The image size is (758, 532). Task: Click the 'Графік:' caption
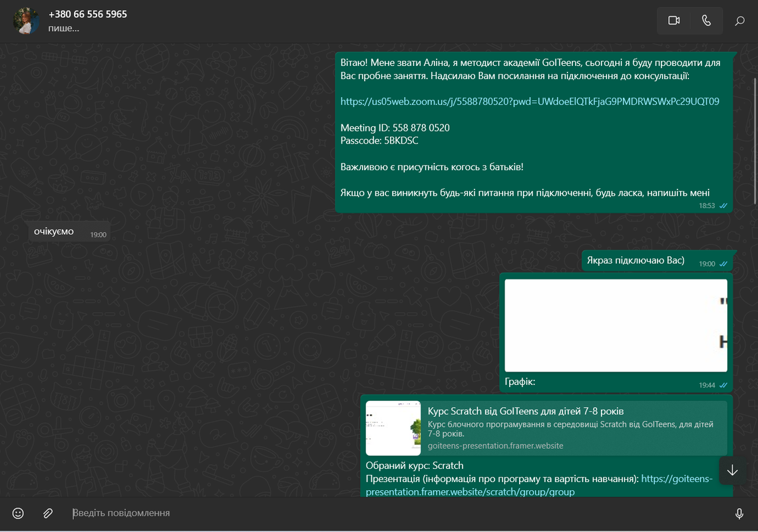coord(520,382)
